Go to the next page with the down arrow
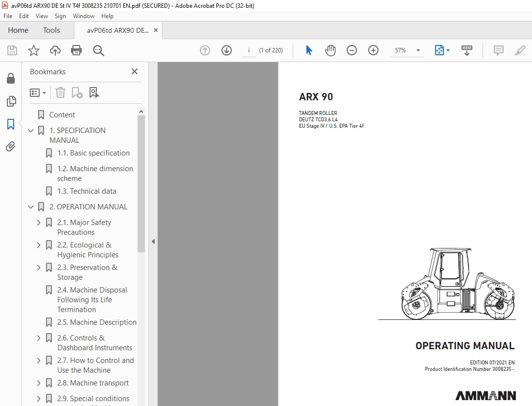532x406 pixels. point(226,50)
